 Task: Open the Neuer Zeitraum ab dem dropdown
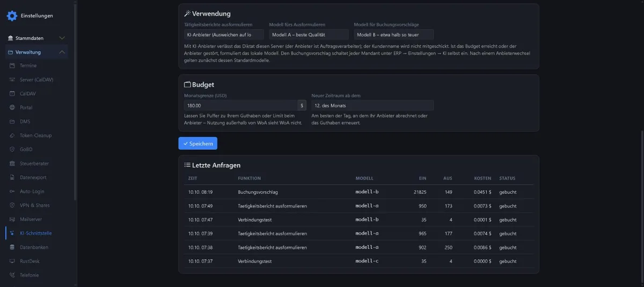pos(372,105)
